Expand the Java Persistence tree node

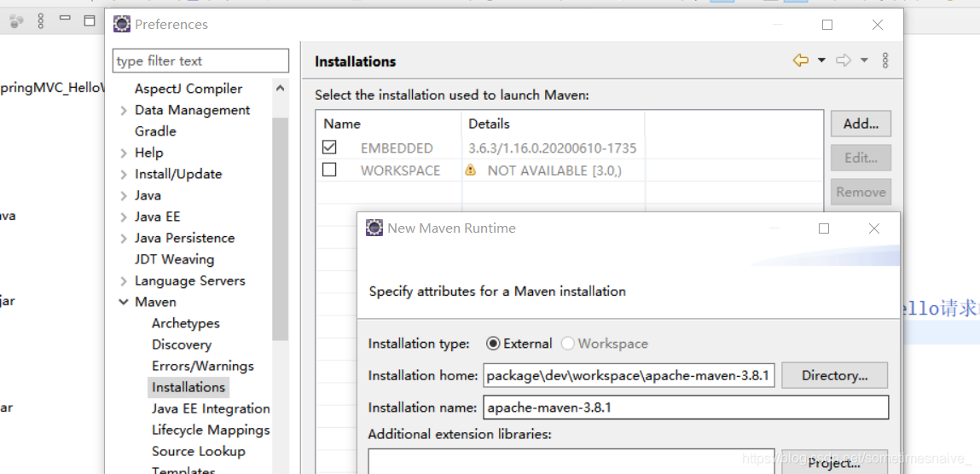click(124, 239)
